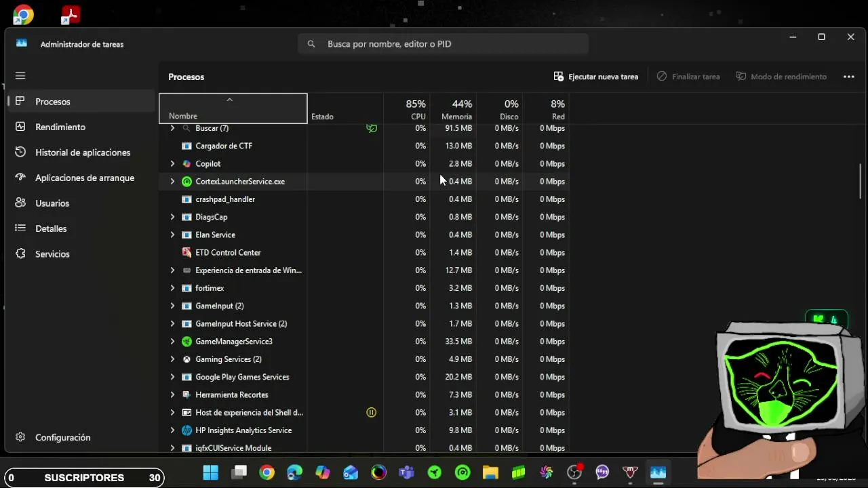Expand the DiagsCap process
This screenshot has height=488, width=868.
pos(172,217)
